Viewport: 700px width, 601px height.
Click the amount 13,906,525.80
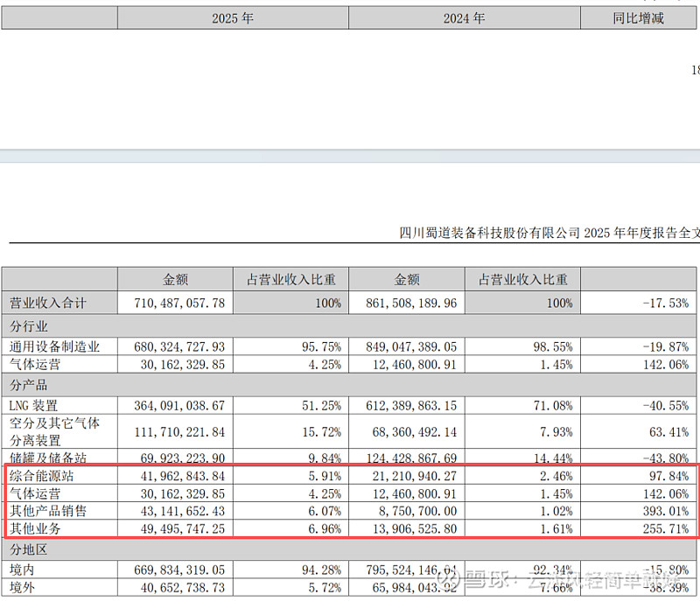tap(415, 528)
